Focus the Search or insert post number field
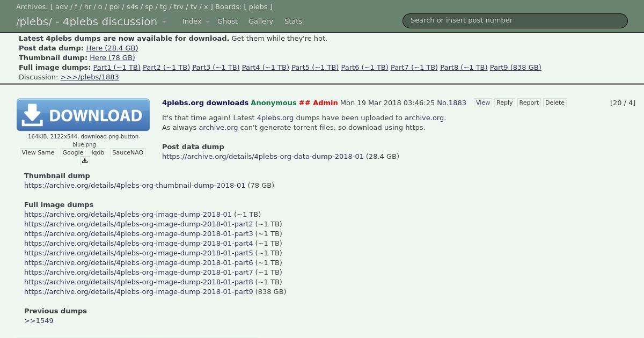The width and height of the screenshot is (644, 338). click(x=515, y=20)
